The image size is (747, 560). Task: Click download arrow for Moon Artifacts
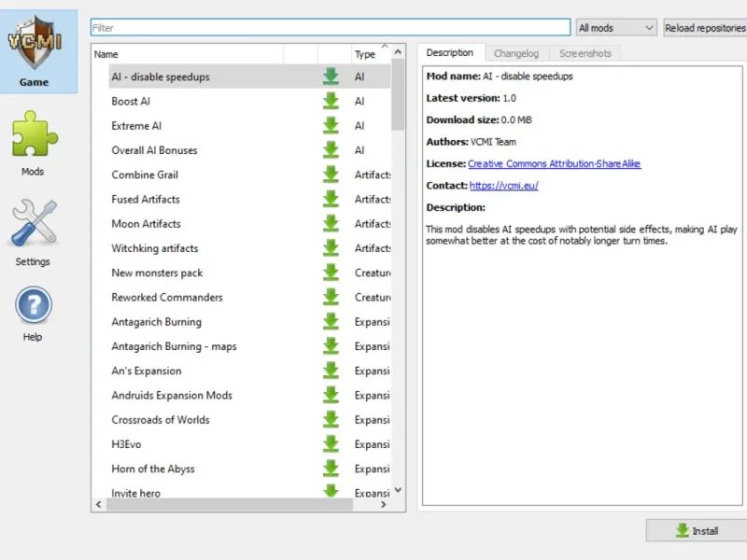[331, 223]
